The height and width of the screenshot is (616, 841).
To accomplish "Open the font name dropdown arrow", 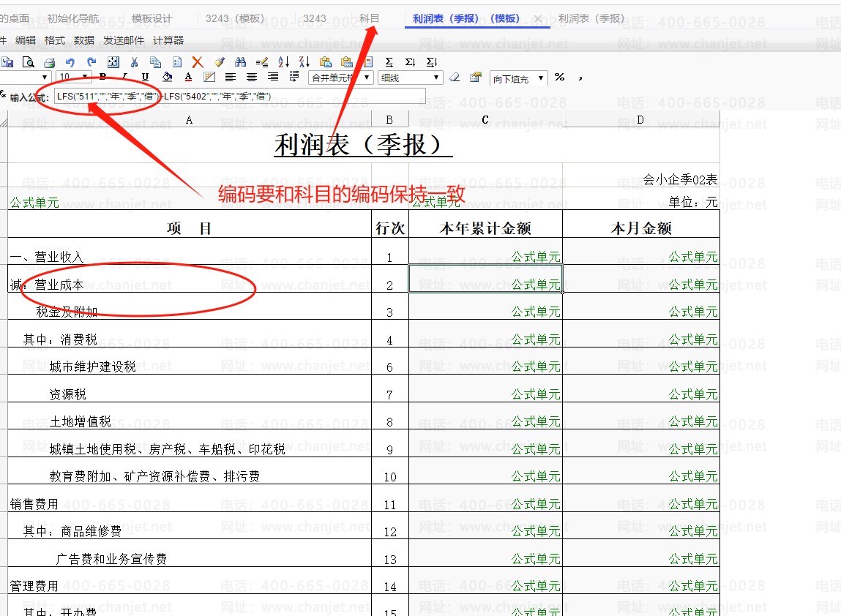I will tap(45, 77).
